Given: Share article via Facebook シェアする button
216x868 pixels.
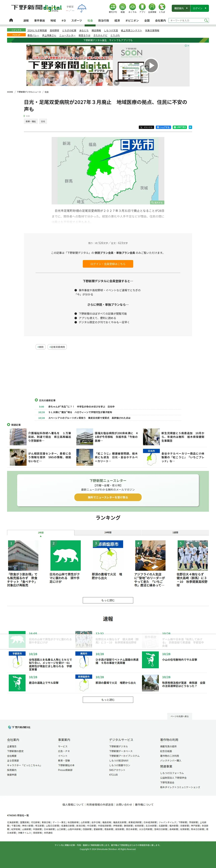Looking at the screenshot, I should pos(164,127).
